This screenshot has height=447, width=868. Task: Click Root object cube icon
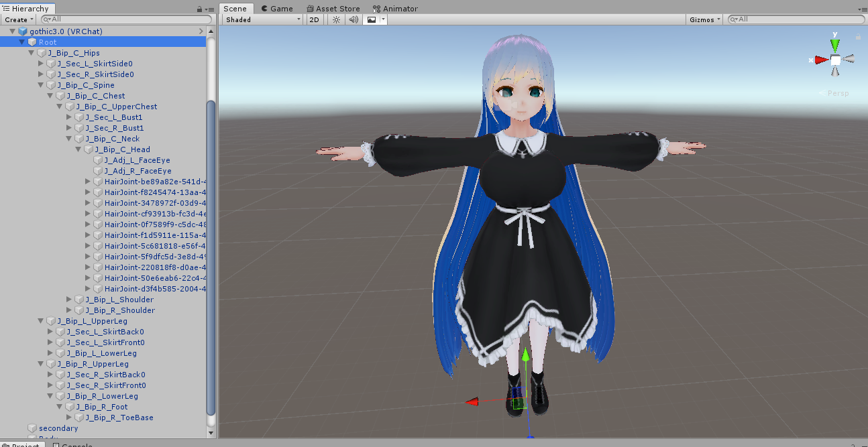32,42
